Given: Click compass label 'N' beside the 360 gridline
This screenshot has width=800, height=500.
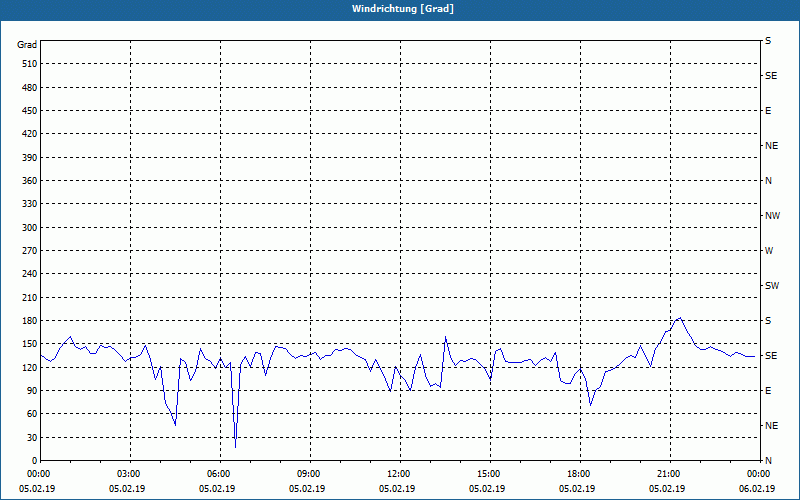Looking at the screenshot, I should point(768,181).
